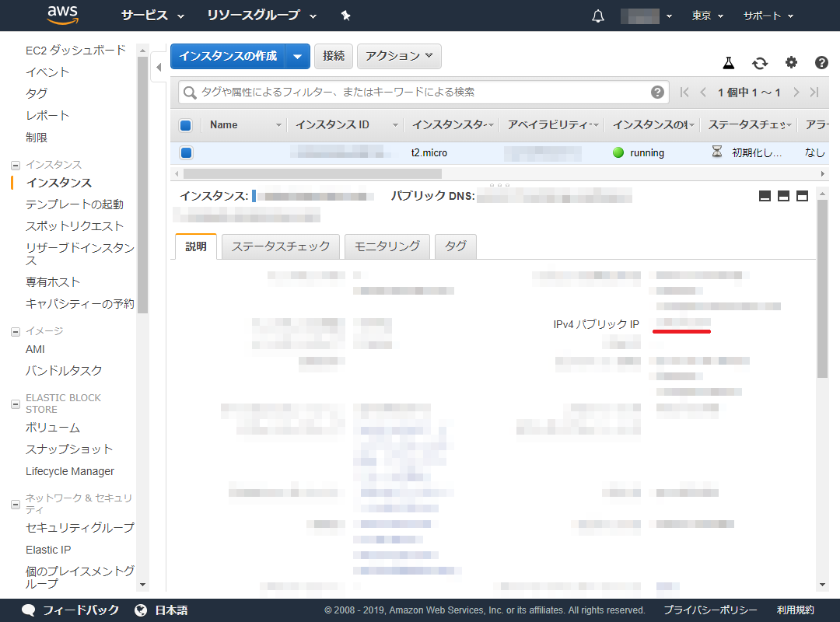The height and width of the screenshot is (622, 840).
Task: Maximize the details pane layout
Action: coord(802,196)
